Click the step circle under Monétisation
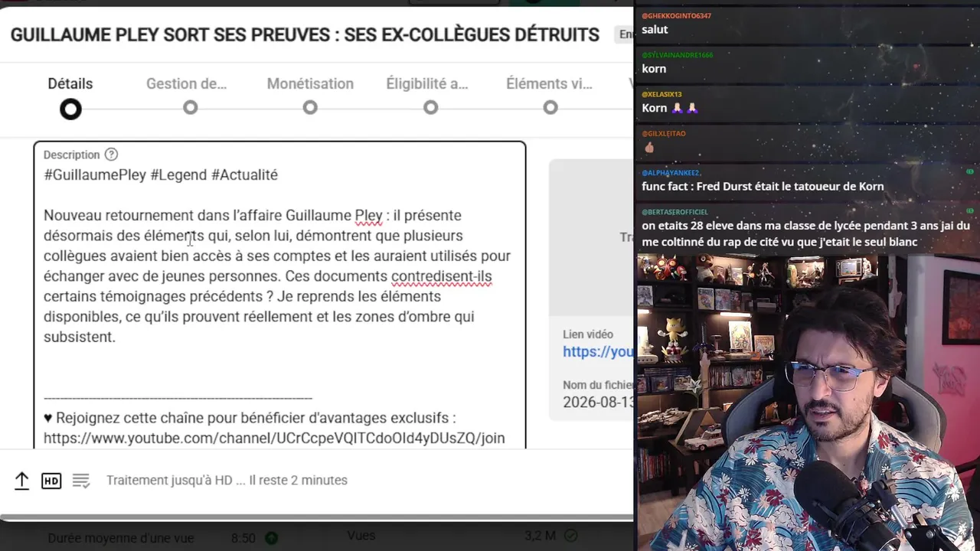Image resolution: width=980 pixels, height=551 pixels. point(310,108)
